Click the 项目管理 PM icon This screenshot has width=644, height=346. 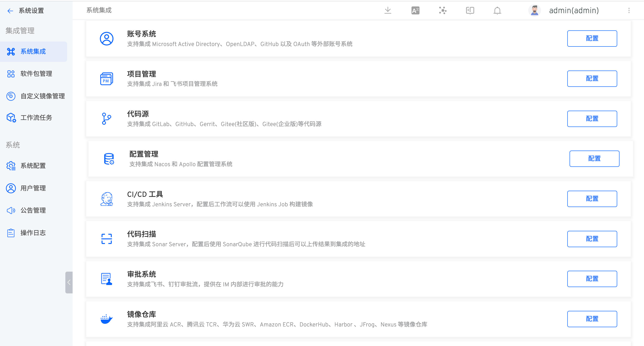click(107, 79)
